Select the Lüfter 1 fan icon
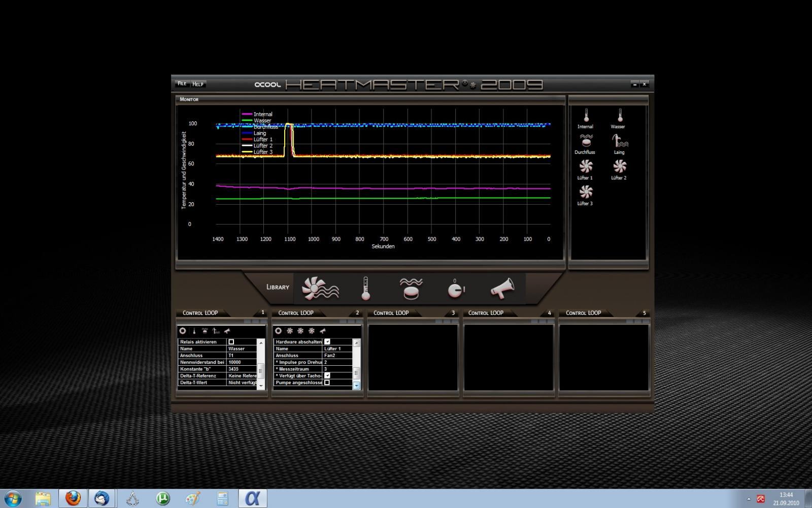 [x=586, y=167]
